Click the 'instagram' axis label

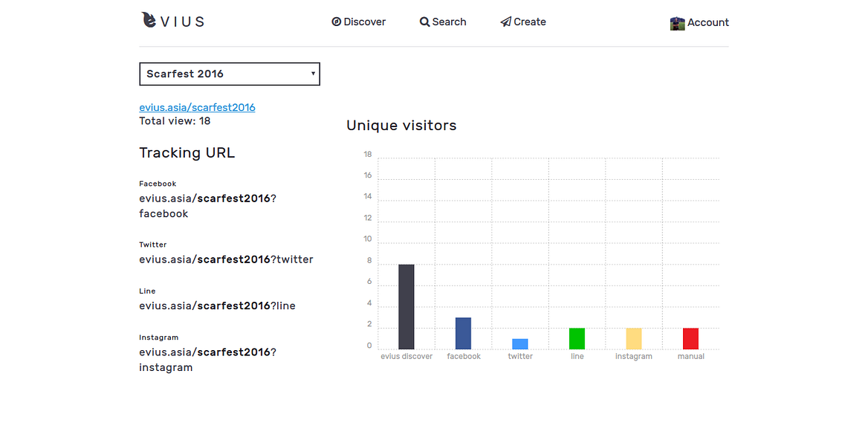click(x=634, y=356)
